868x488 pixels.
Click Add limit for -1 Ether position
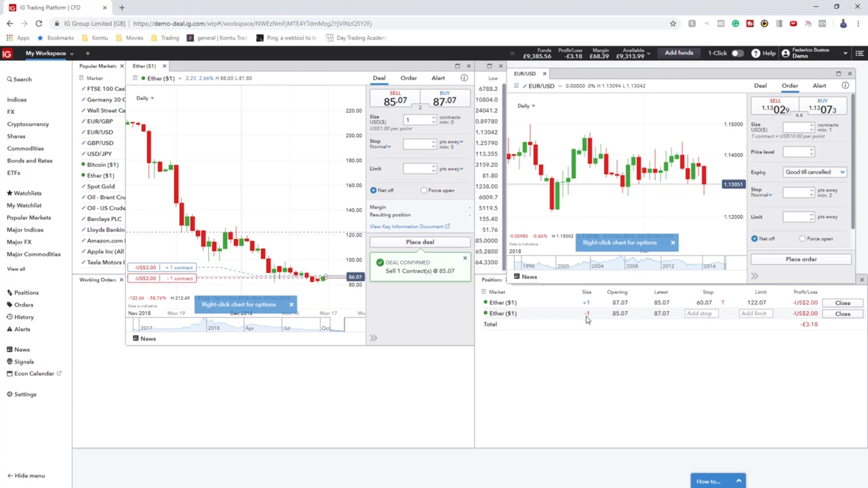[x=755, y=314]
